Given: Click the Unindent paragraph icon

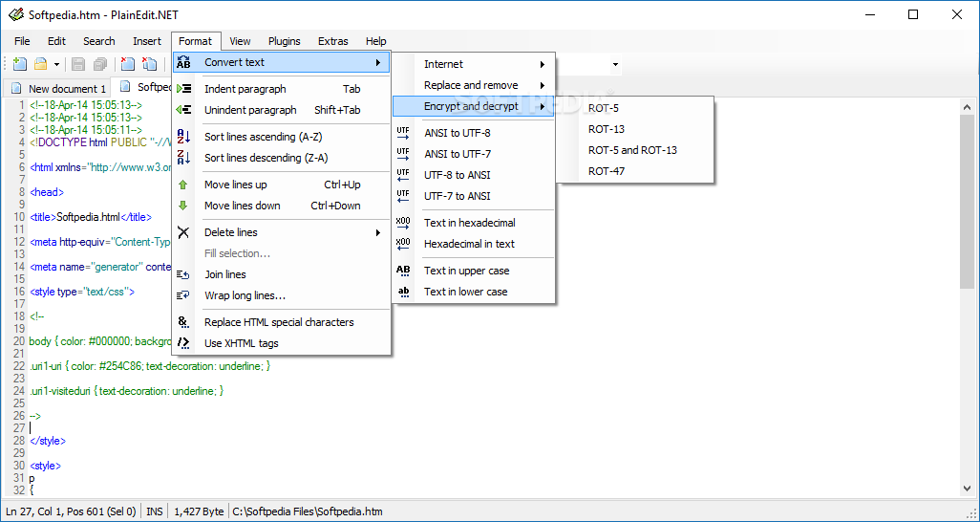Looking at the screenshot, I should pyautogui.click(x=183, y=110).
